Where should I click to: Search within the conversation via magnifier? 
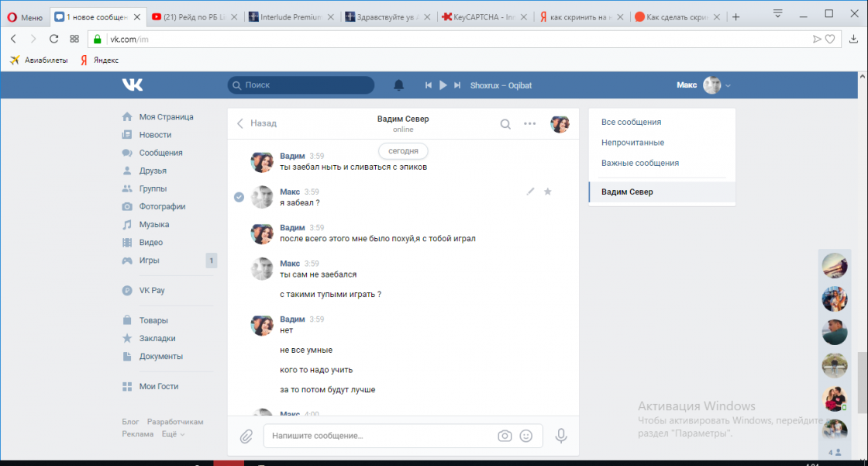(x=505, y=123)
